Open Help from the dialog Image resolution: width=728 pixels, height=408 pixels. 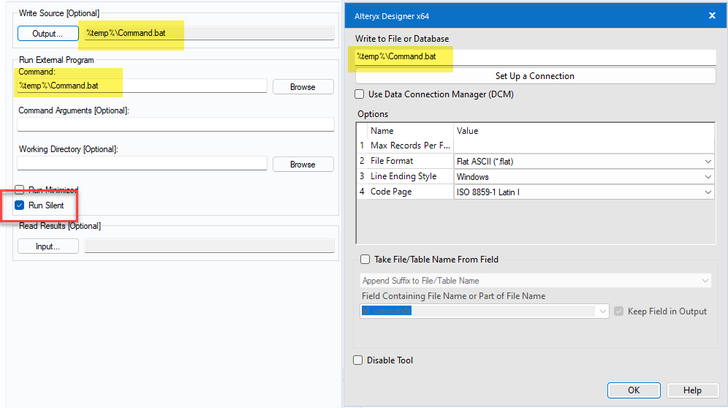692,390
